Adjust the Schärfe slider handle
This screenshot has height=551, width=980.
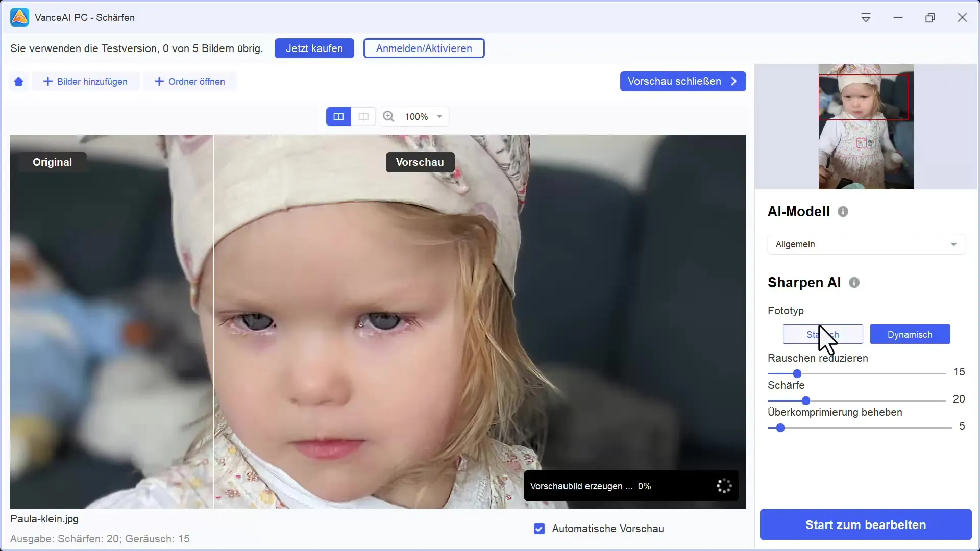[x=806, y=401]
